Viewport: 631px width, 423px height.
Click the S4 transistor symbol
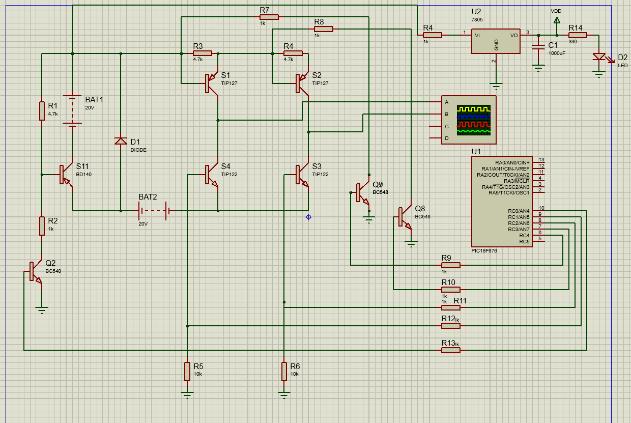[x=211, y=175]
